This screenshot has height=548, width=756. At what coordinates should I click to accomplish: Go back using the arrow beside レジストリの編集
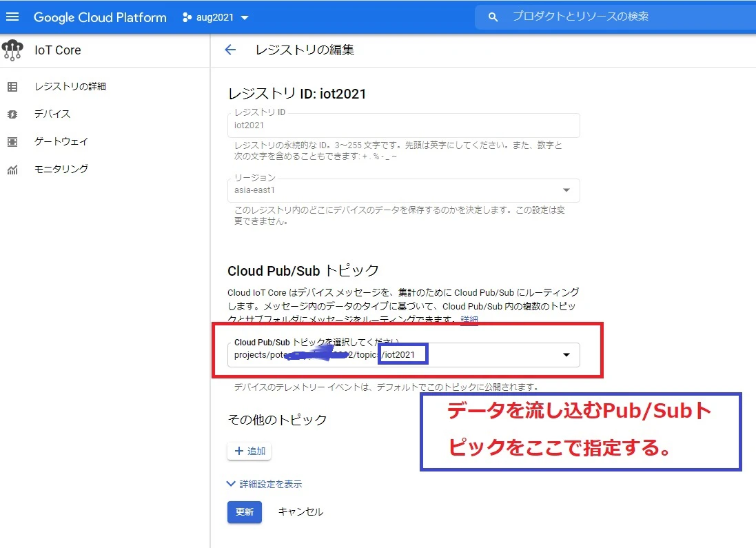230,50
